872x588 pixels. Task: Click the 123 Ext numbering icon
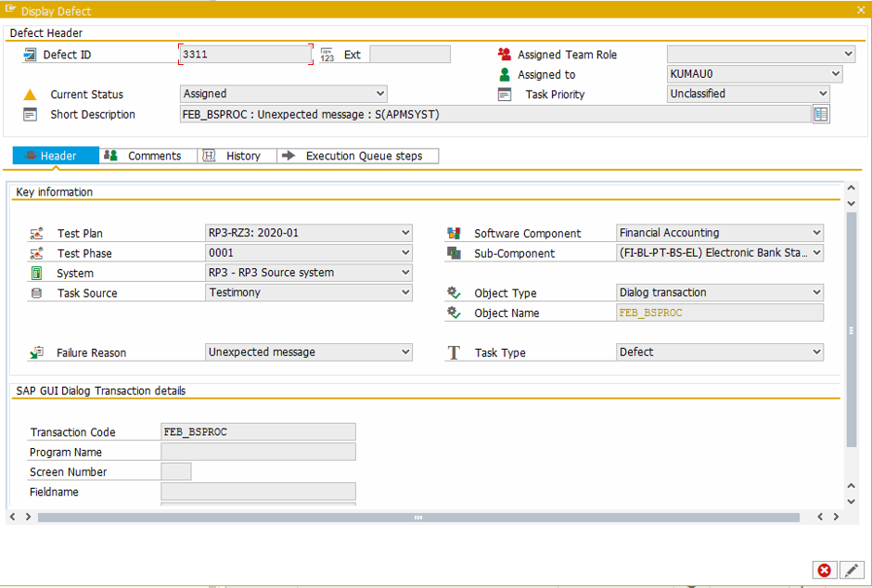click(x=327, y=55)
